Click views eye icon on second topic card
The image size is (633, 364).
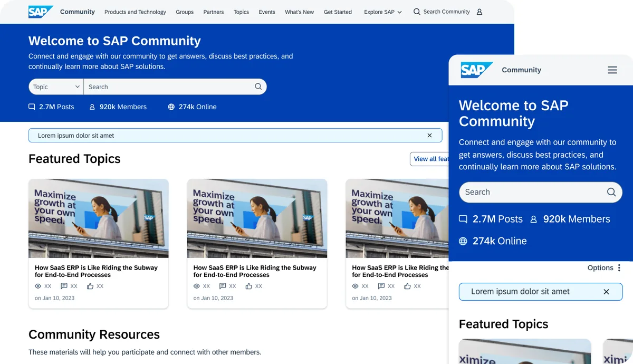[197, 286]
